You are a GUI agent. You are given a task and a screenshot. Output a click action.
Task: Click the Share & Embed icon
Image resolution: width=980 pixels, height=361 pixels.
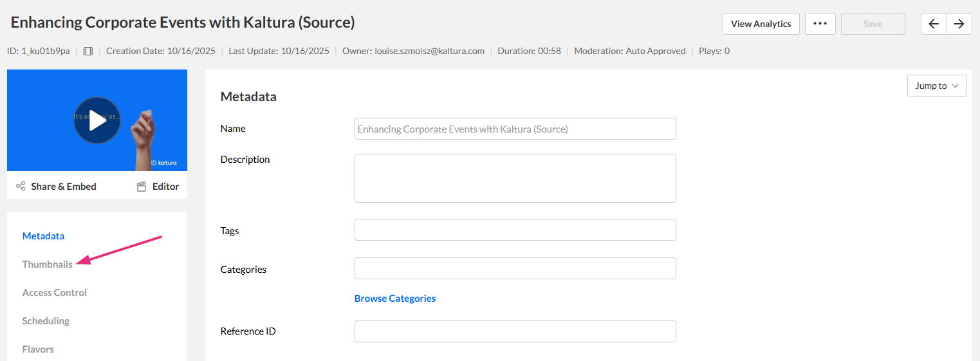tap(21, 187)
